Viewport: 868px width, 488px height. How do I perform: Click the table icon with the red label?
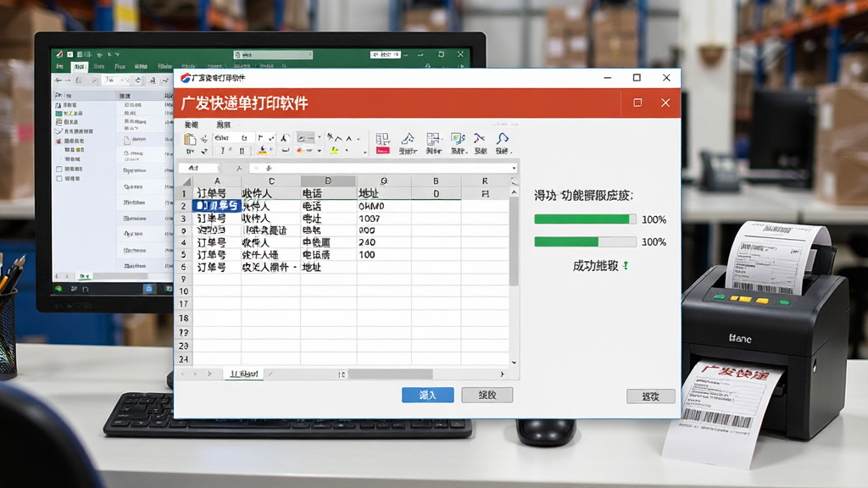382,142
